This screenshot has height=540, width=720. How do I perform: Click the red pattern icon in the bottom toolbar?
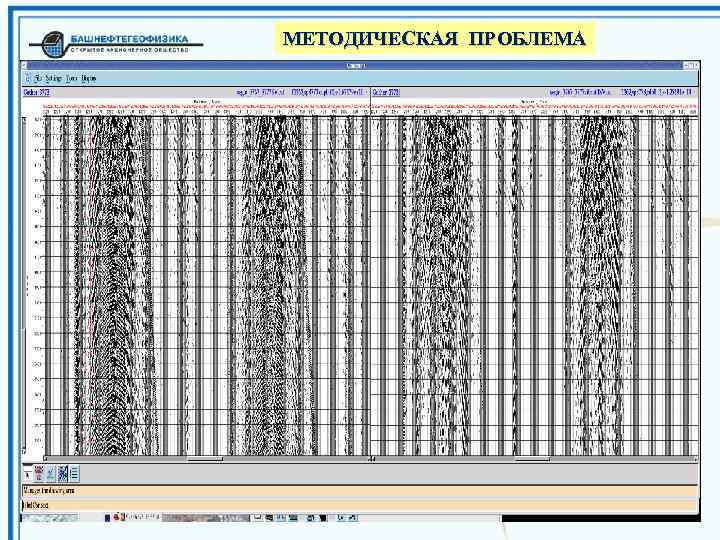39,474
